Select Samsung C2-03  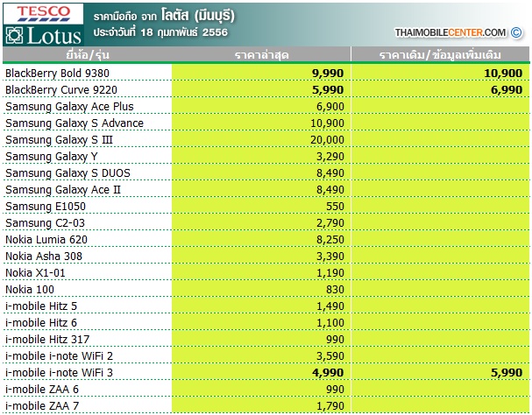[45, 222]
